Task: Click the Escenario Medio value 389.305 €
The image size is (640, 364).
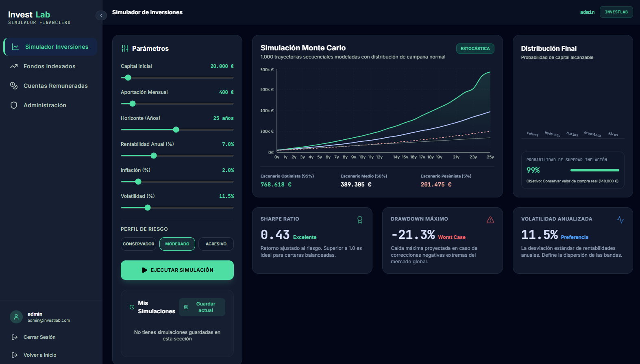Action: tap(356, 184)
